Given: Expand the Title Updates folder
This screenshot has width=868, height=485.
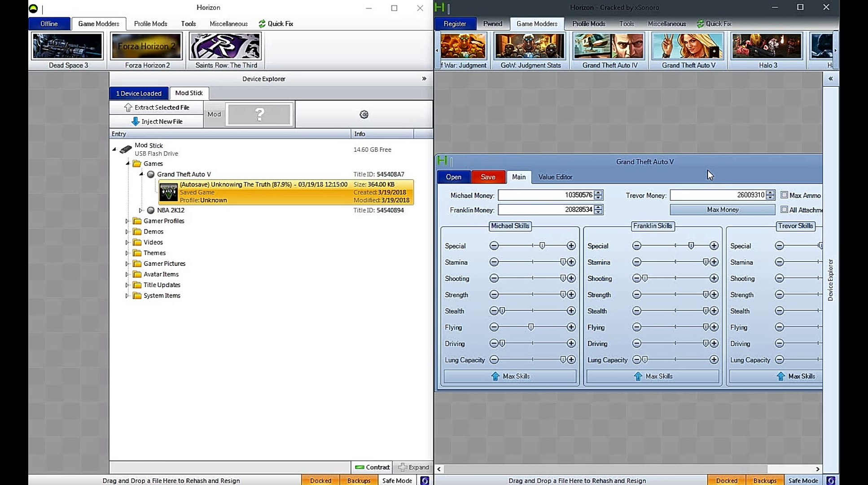Looking at the screenshot, I should click(x=127, y=285).
